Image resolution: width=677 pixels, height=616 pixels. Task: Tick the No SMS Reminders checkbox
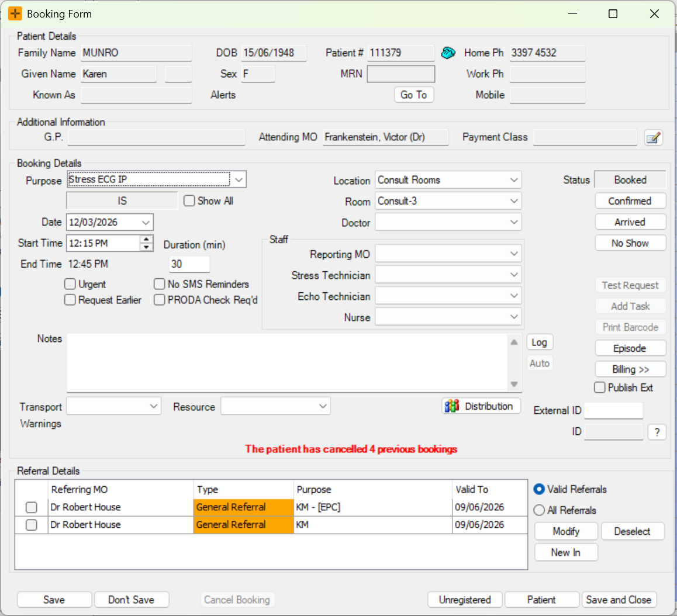160,284
